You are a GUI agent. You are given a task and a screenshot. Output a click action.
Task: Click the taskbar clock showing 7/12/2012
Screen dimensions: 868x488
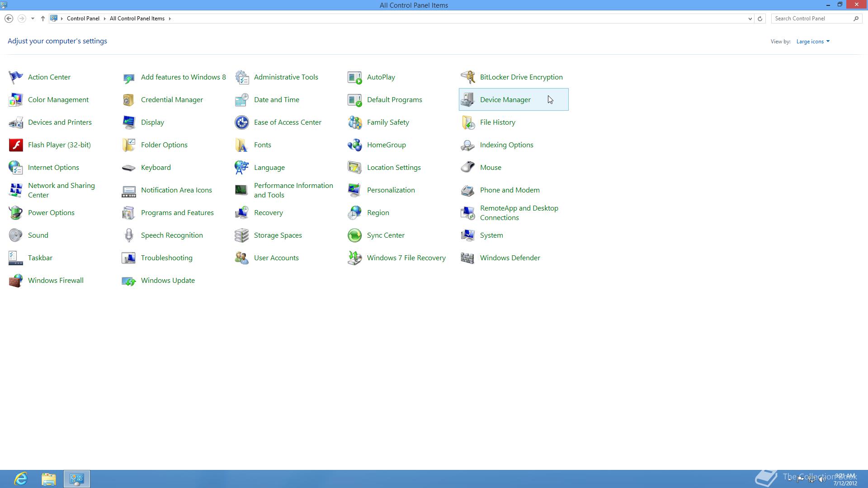coord(845,479)
